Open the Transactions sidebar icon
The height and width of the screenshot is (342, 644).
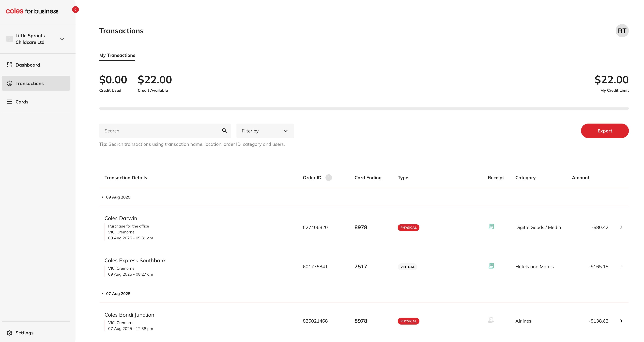[x=9, y=83]
